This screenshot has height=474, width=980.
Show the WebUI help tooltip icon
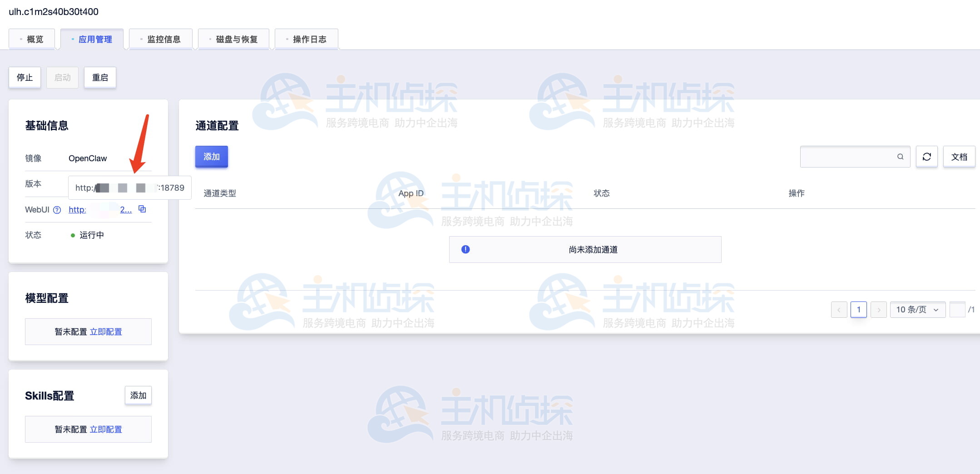coord(57,210)
